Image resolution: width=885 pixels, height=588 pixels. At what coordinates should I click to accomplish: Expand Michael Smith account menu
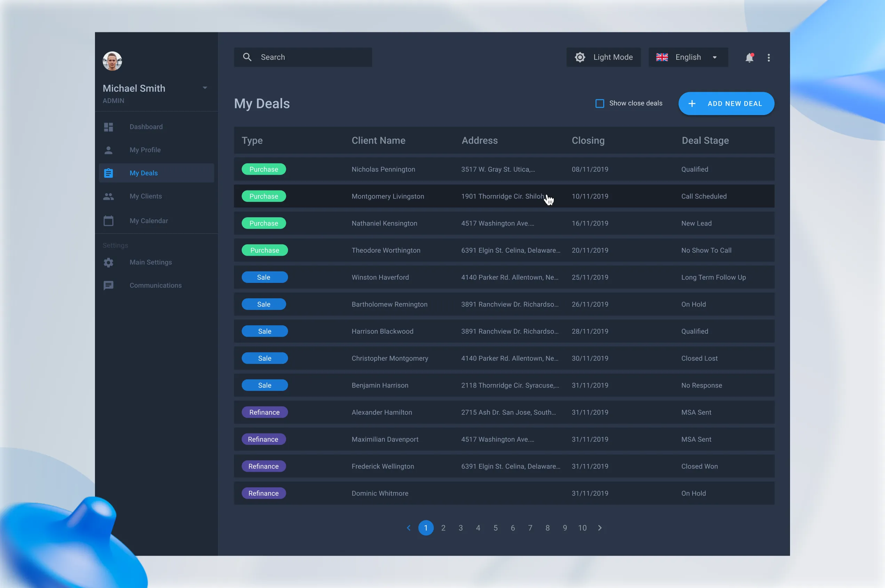[x=205, y=88]
